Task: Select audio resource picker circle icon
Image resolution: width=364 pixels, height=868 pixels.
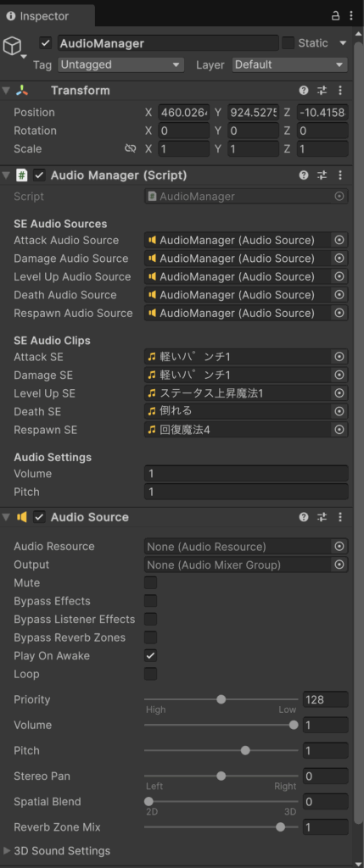Action: pos(339,547)
